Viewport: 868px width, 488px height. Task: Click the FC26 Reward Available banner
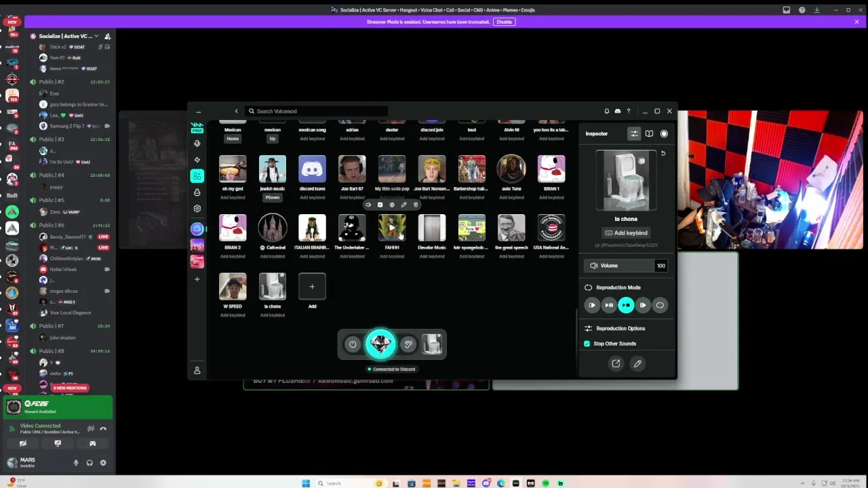[x=58, y=408]
